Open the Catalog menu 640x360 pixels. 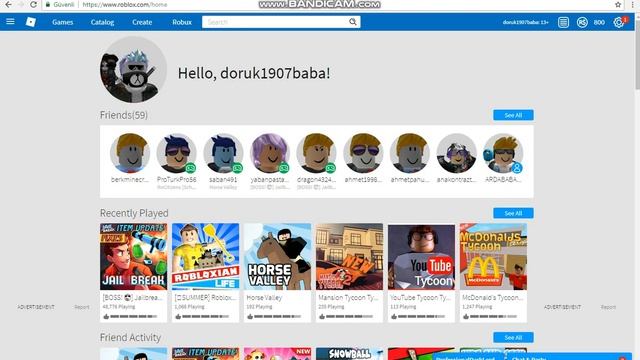click(x=102, y=22)
